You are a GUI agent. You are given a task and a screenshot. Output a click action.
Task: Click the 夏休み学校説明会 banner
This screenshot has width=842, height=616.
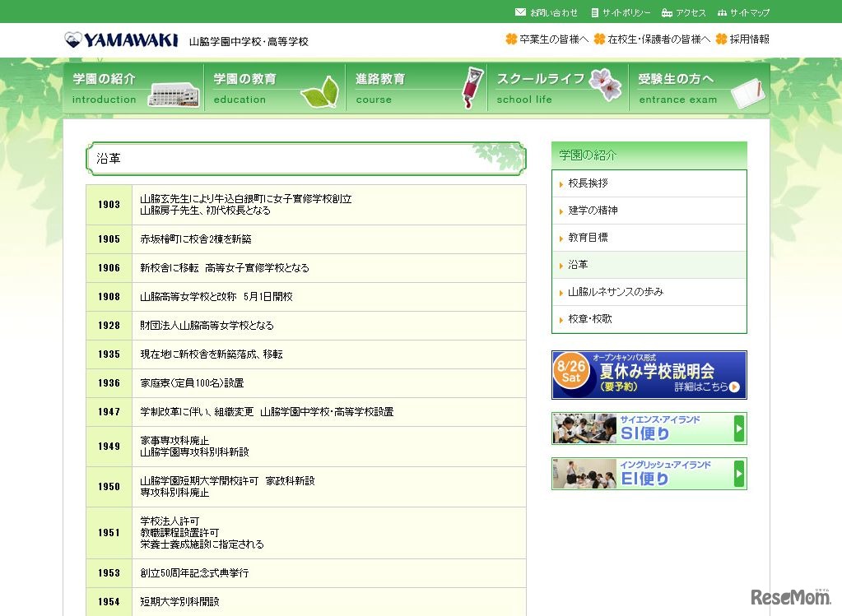click(649, 375)
